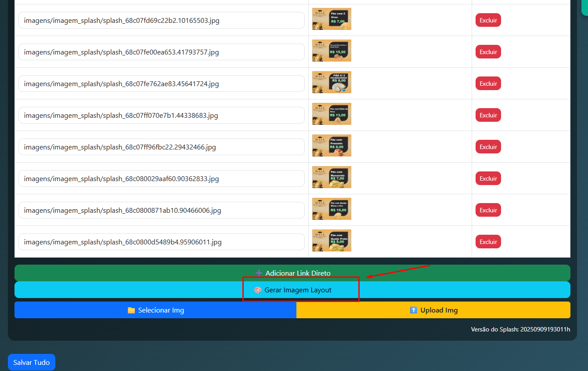
Task: Open the R$ 15,00 Queijo Minas e Ovo thumbnail
Action: [332, 209]
